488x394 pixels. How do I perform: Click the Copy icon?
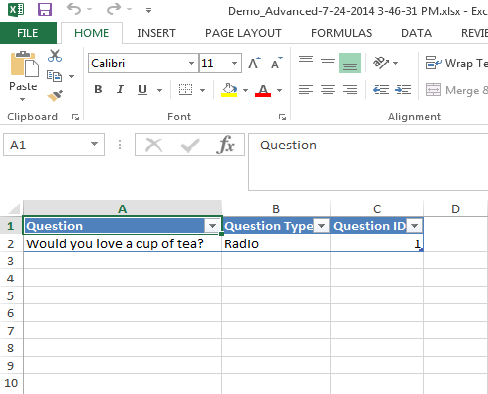pyautogui.click(x=54, y=76)
